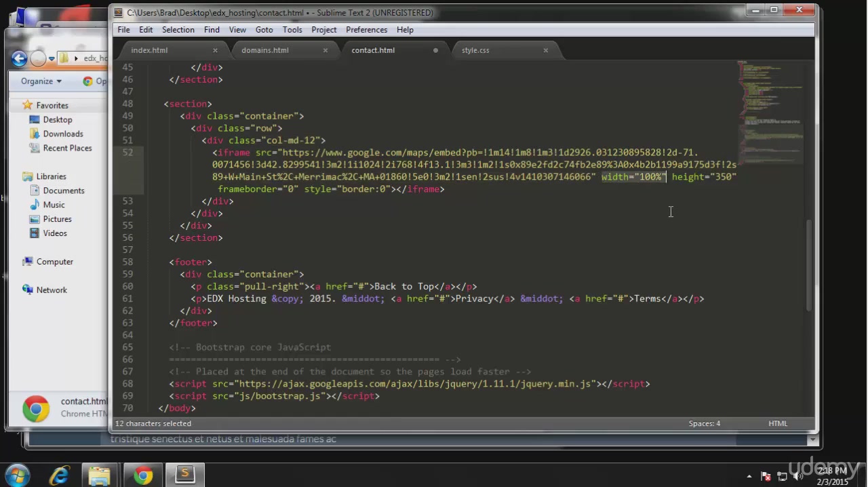Open Desktop in Explorer Favorites
Image resolution: width=868 pixels, height=487 pixels.
[58, 119]
